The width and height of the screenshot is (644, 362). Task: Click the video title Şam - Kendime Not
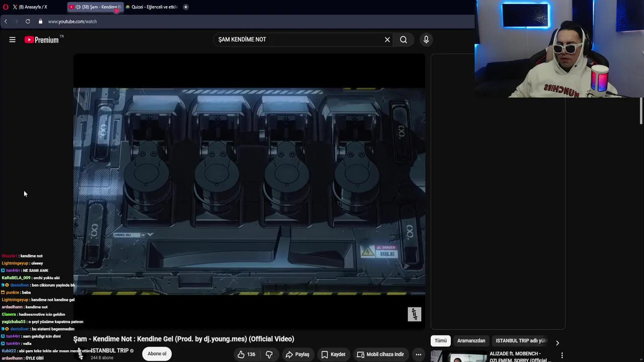[184, 339]
